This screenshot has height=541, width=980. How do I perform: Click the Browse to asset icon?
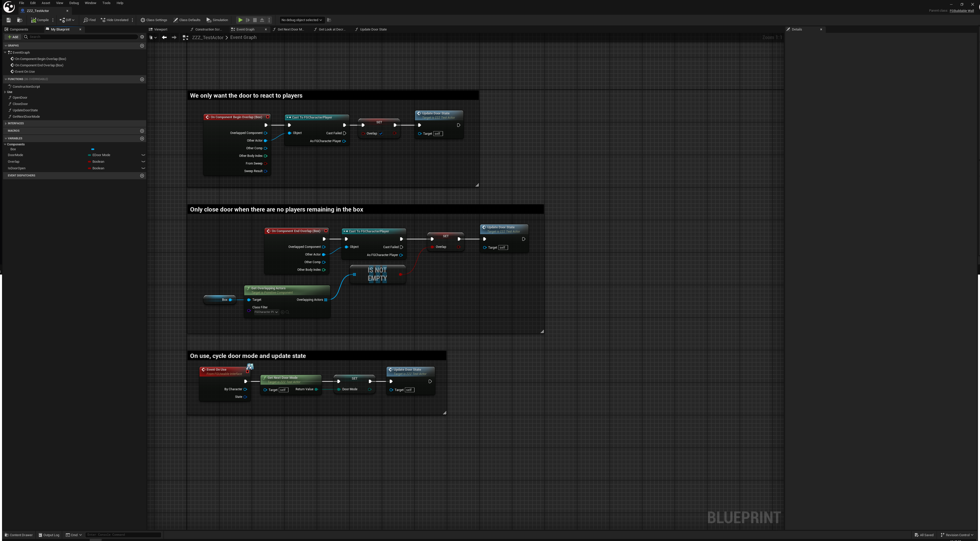[20, 20]
